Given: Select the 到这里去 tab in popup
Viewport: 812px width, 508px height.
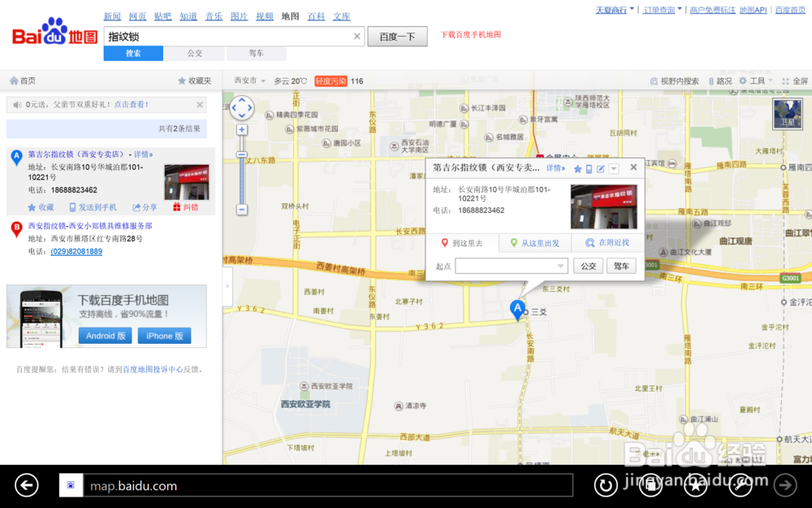Looking at the screenshot, I should (x=462, y=243).
